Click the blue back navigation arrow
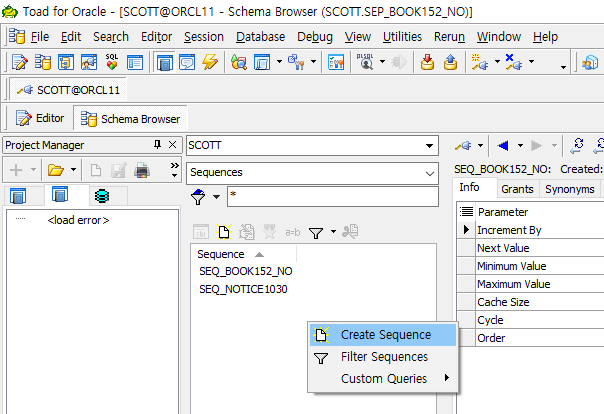Image resolution: width=604 pixels, height=414 pixels. pos(503,146)
